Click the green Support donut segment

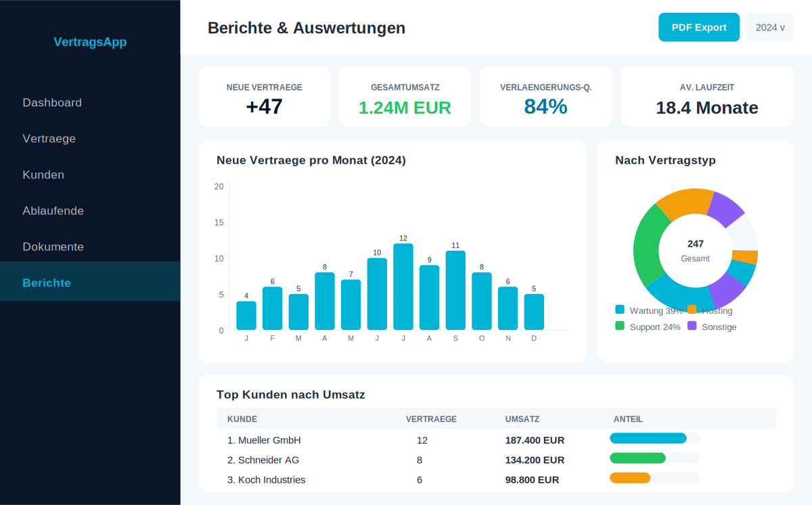646,245
